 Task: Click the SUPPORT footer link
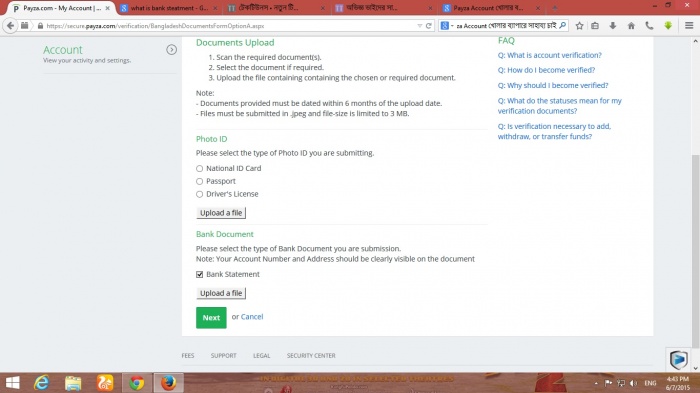[x=224, y=355]
